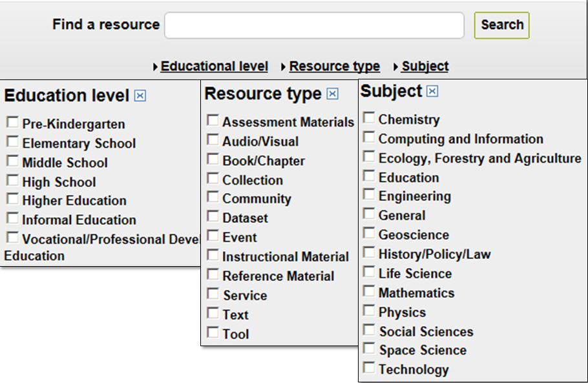
Task: Check the Space Science checkbox
Action: click(368, 349)
